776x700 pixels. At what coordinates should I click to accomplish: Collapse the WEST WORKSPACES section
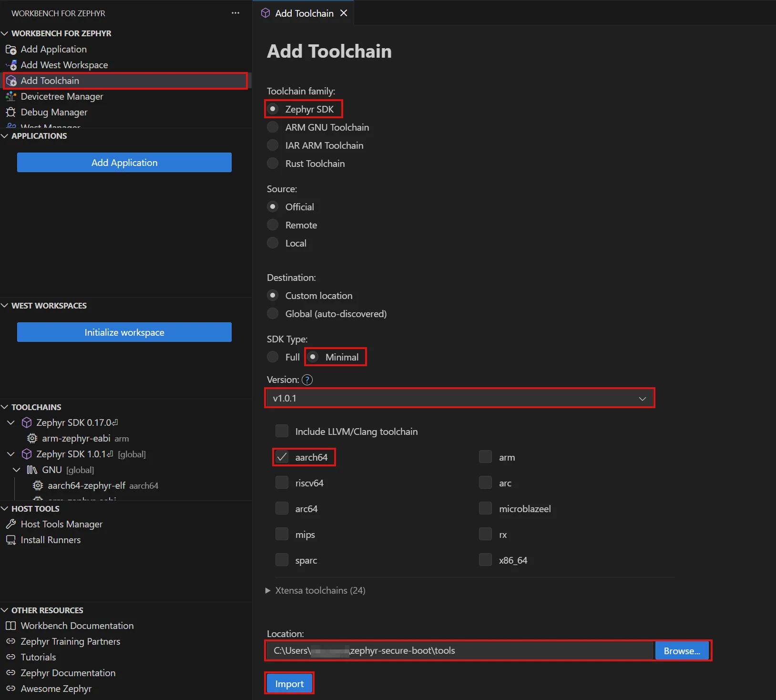[x=5, y=306]
